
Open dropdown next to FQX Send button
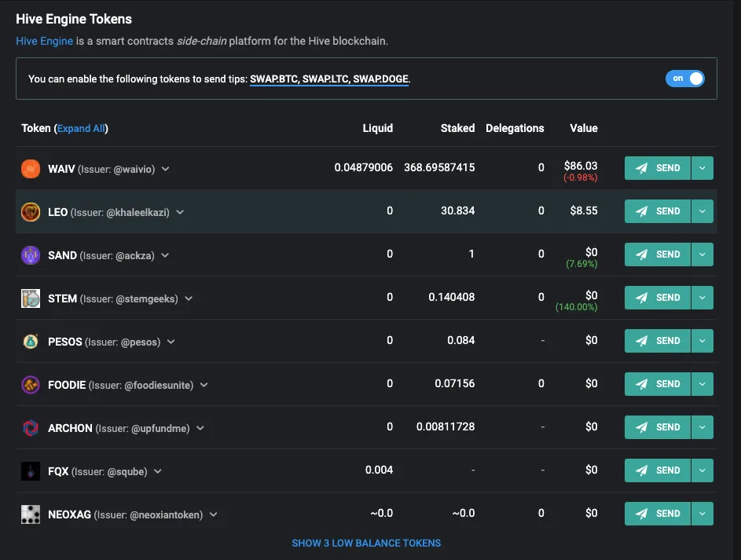[x=702, y=470]
